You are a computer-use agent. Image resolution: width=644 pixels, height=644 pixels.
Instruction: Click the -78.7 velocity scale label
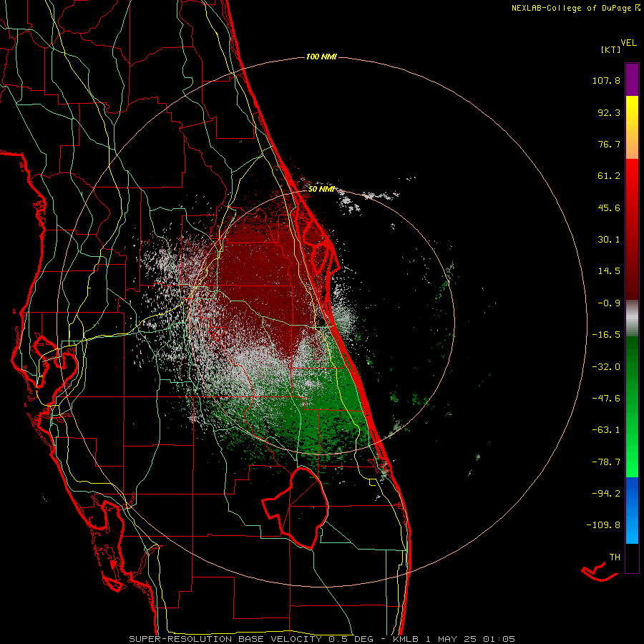[x=606, y=462]
